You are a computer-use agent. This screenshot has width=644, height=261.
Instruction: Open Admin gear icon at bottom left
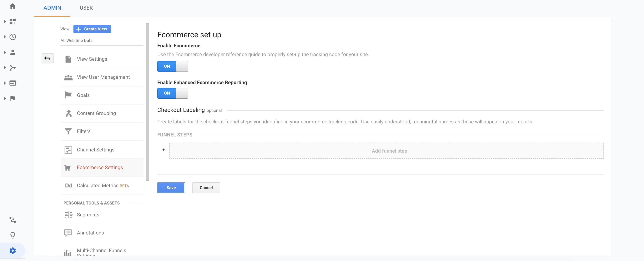pos(13,250)
